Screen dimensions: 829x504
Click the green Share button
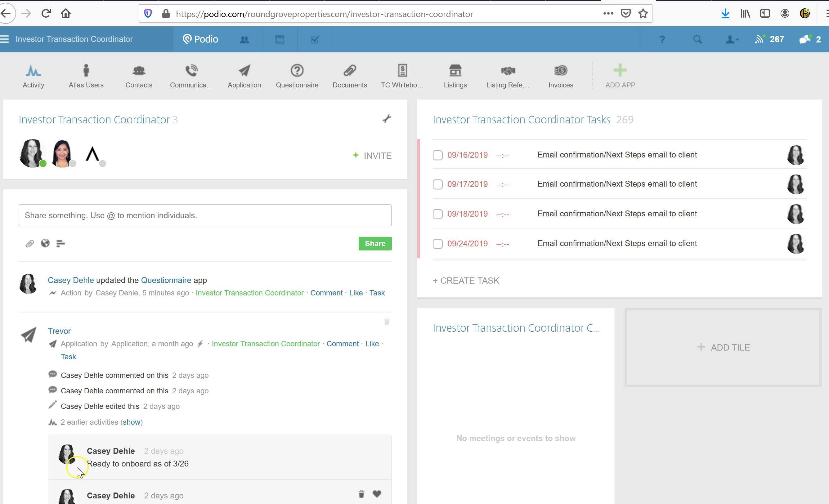tap(375, 243)
